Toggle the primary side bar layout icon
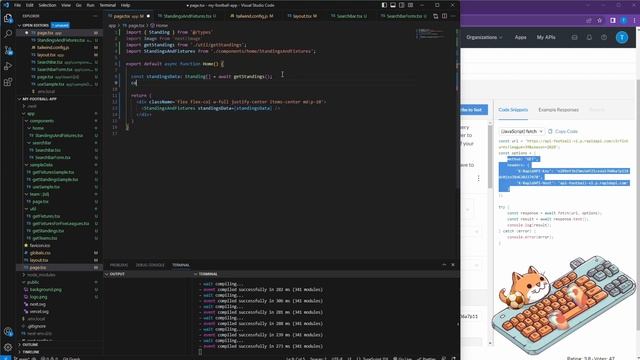Viewport: 640px width, 360px height. (384, 5)
